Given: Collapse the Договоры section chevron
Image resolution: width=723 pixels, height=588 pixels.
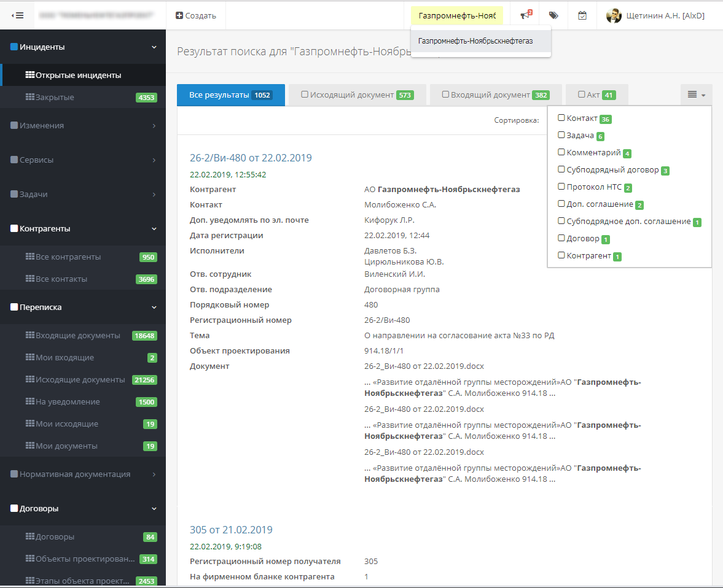Looking at the screenshot, I should pos(154,509).
